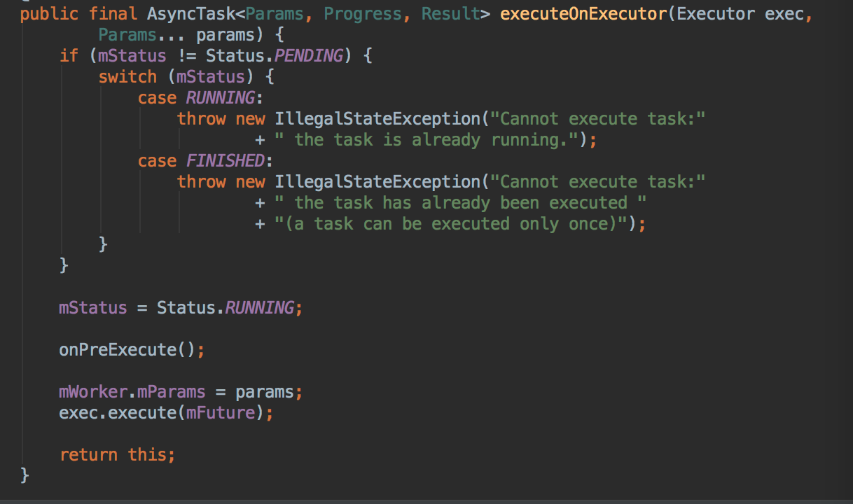Image resolution: width=853 pixels, height=504 pixels.
Task: Click Status.PENDING constant in if condition
Action: point(276,55)
